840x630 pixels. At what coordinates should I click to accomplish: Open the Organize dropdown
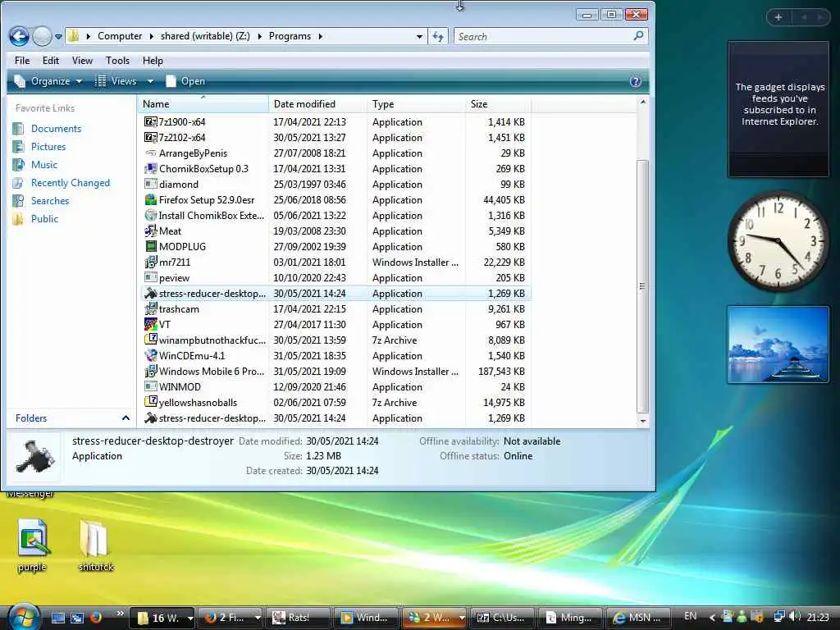click(x=48, y=81)
